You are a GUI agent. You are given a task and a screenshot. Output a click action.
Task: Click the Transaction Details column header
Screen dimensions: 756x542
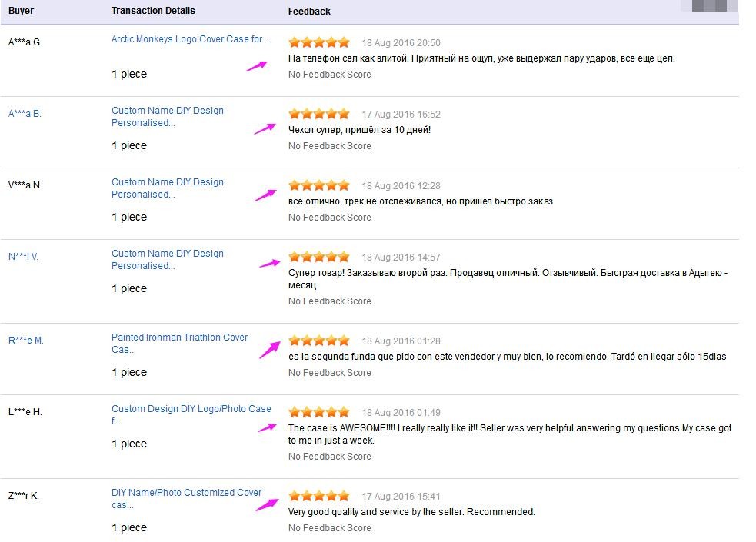(153, 11)
